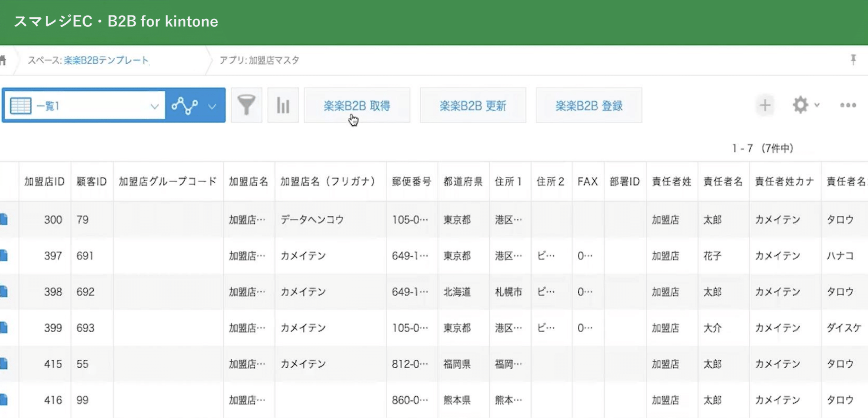Open app settings gear icon
Viewport: 868px width, 418px height.
(x=800, y=105)
